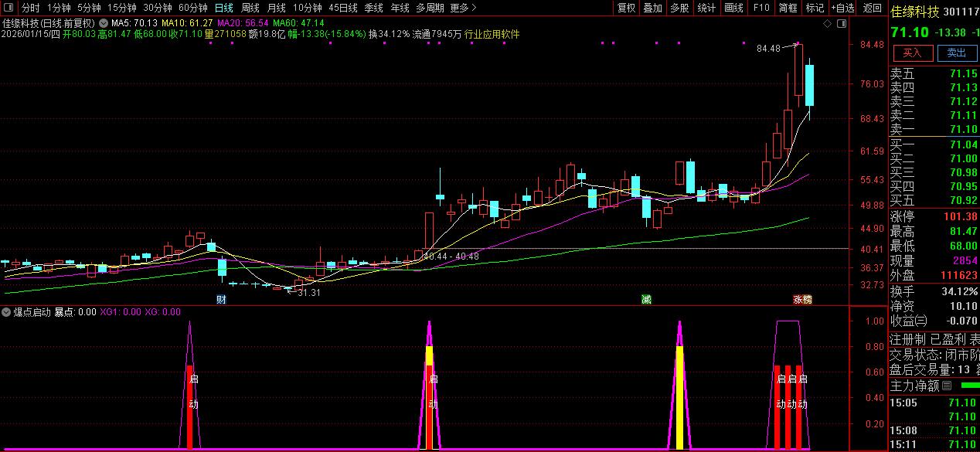Open F10 company info
Image resolution: width=980 pixels, height=452 pixels.
click(761, 8)
